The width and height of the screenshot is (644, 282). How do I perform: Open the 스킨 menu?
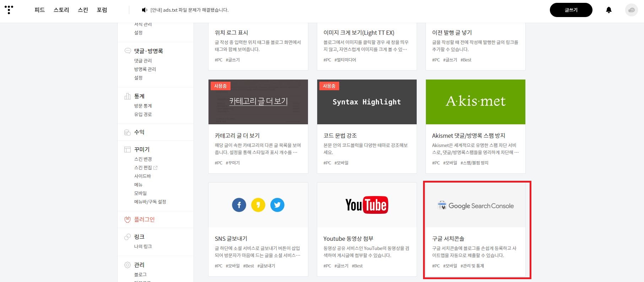(83, 10)
